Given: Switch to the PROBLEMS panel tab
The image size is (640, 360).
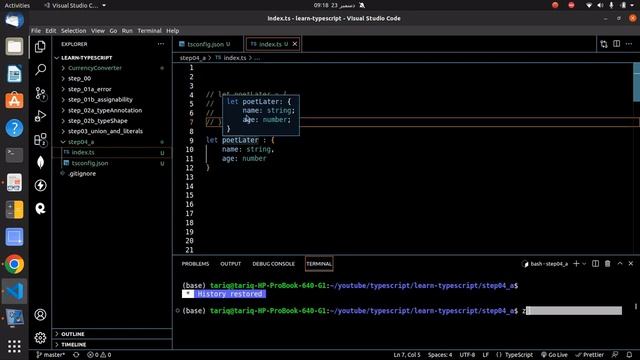Looking at the screenshot, I should [195, 264].
